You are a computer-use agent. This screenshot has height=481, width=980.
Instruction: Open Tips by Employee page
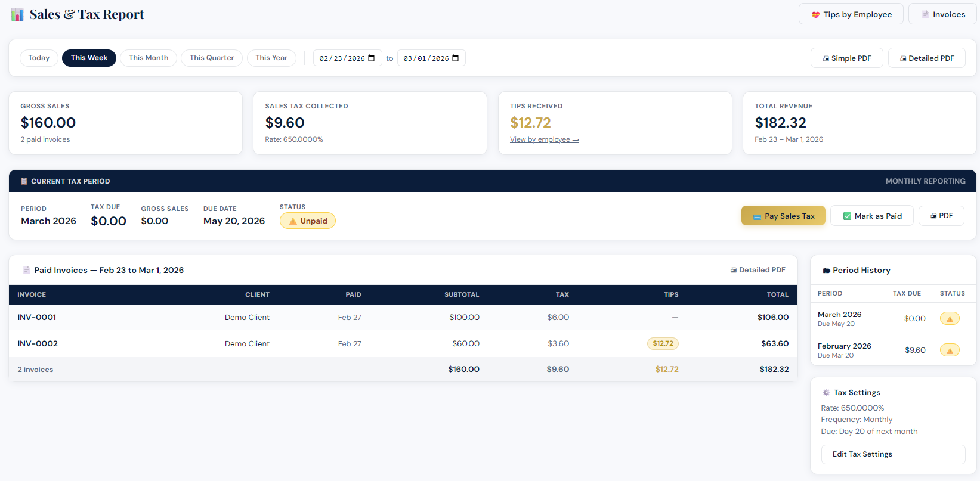pyautogui.click(x=851, y=14)
